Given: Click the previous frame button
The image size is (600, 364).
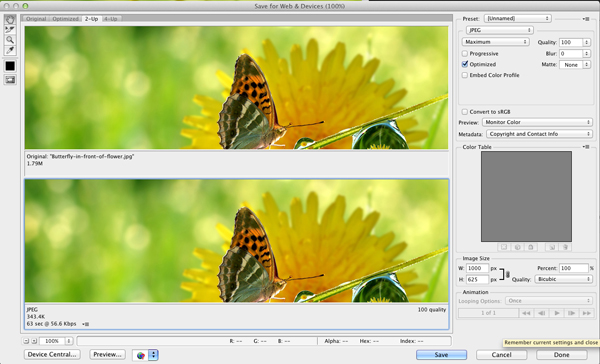Looking at the screenshot, I should pos(541,313).
